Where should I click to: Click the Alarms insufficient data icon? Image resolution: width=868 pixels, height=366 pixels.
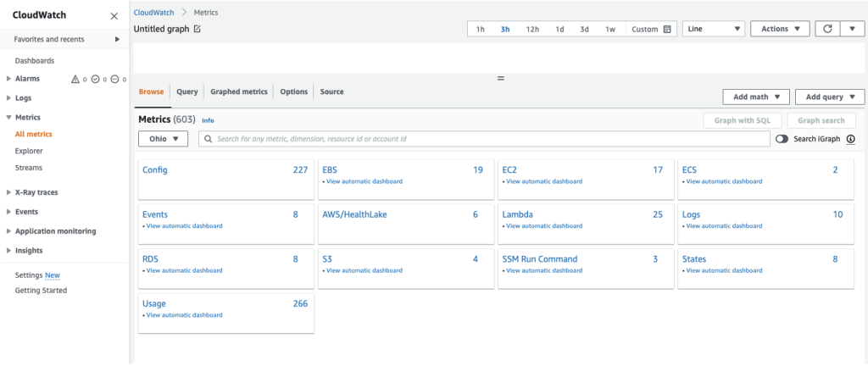pos(114,79)
